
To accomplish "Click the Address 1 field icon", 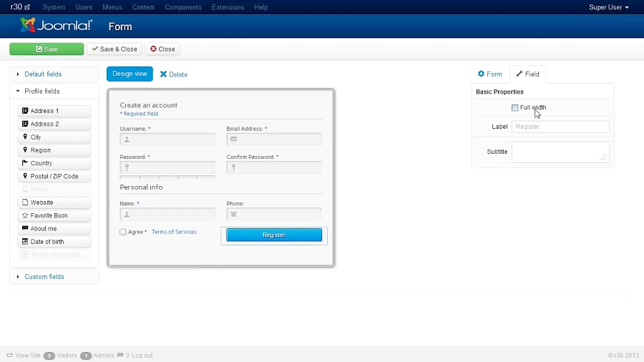I will [x=25, y=111].
